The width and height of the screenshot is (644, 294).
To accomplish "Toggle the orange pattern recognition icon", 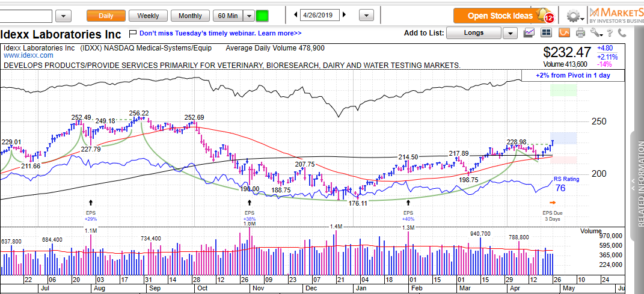I will pos(565,32).
